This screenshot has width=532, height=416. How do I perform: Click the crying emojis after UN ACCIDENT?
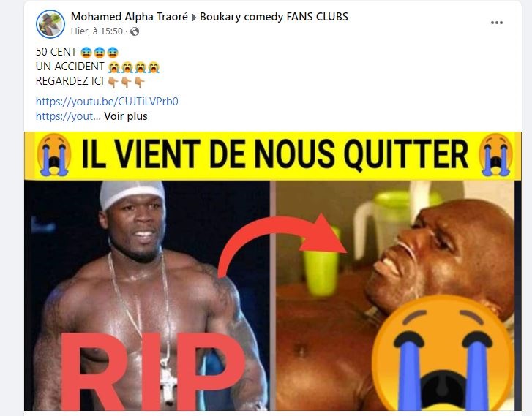(x=134, y=67)
